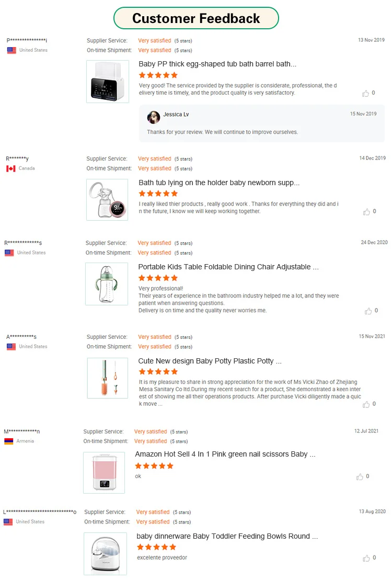
Task: Click thumbs-up on 15 Nov 2021 review
Action: [x=366, y=404]
